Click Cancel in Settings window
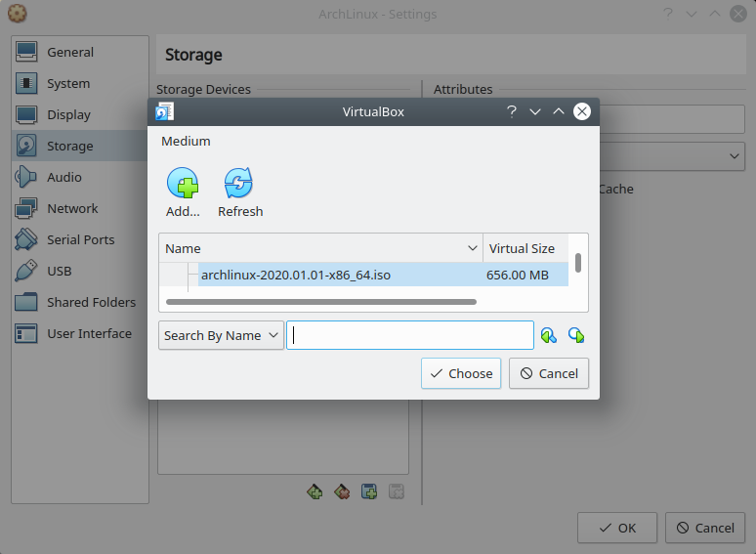The image size is (756, 554). 705,528
